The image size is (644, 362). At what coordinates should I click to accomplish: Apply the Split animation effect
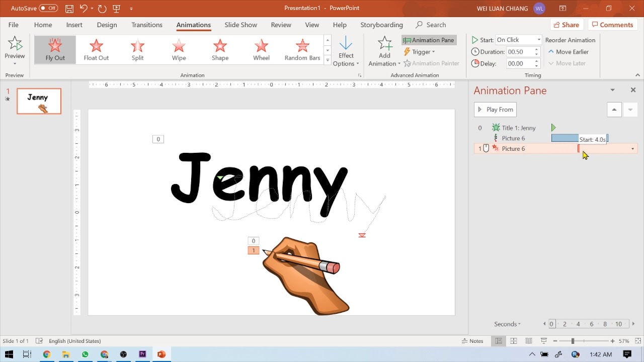(137, 49)
